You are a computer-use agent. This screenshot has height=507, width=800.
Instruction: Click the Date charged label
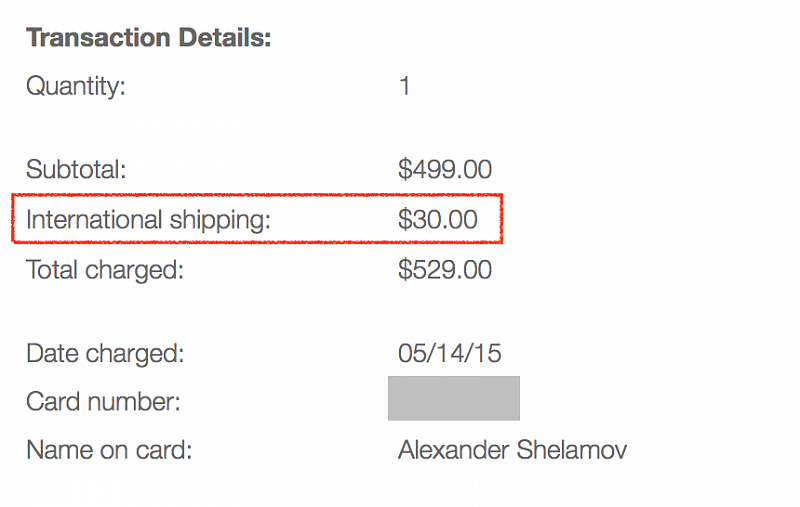[x=105, y=353]
